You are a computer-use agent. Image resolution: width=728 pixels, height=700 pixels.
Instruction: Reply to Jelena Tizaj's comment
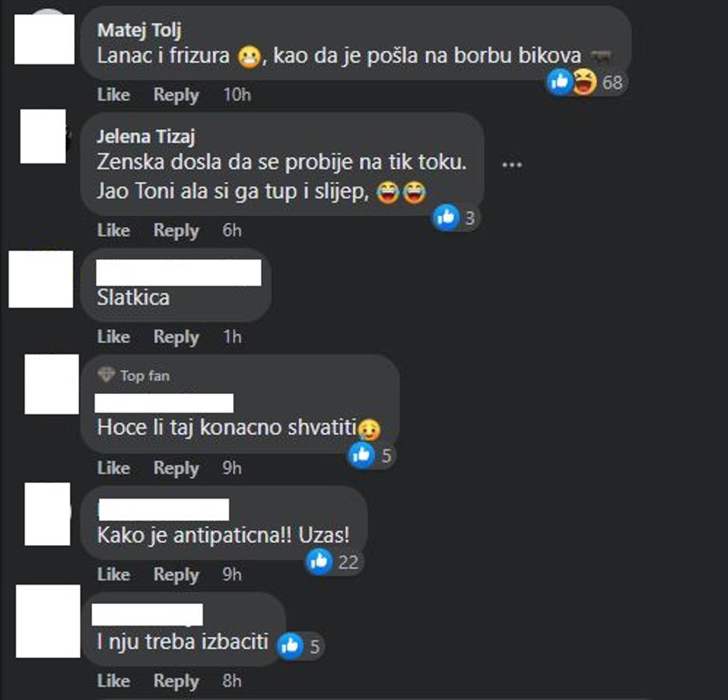coord(176,230)
